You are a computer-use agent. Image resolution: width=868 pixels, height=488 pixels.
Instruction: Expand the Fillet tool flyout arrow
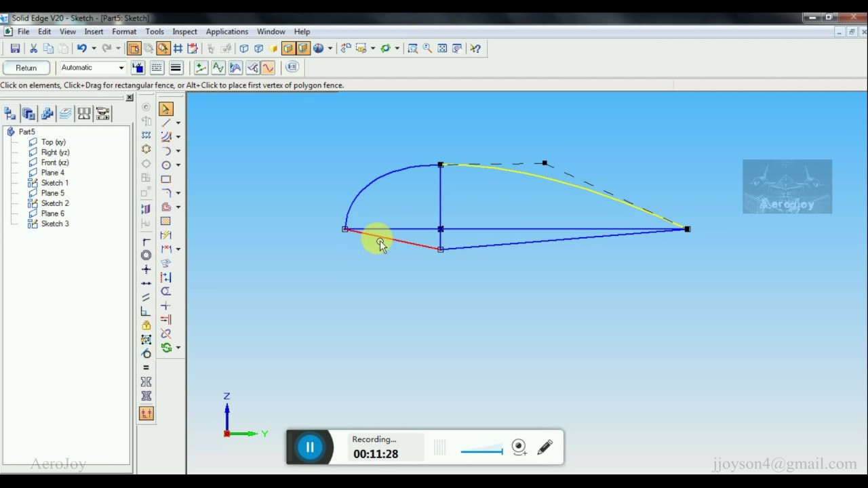[x=178, y=193]
